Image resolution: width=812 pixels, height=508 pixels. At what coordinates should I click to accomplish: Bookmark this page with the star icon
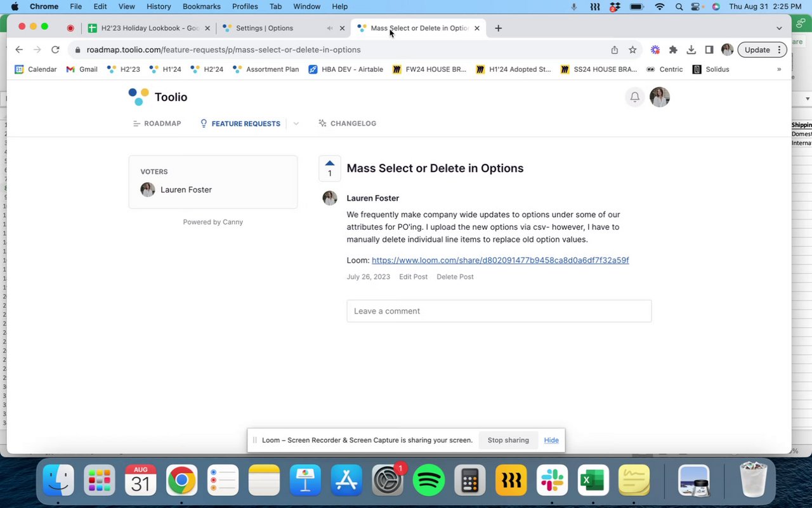click(632, 50)
